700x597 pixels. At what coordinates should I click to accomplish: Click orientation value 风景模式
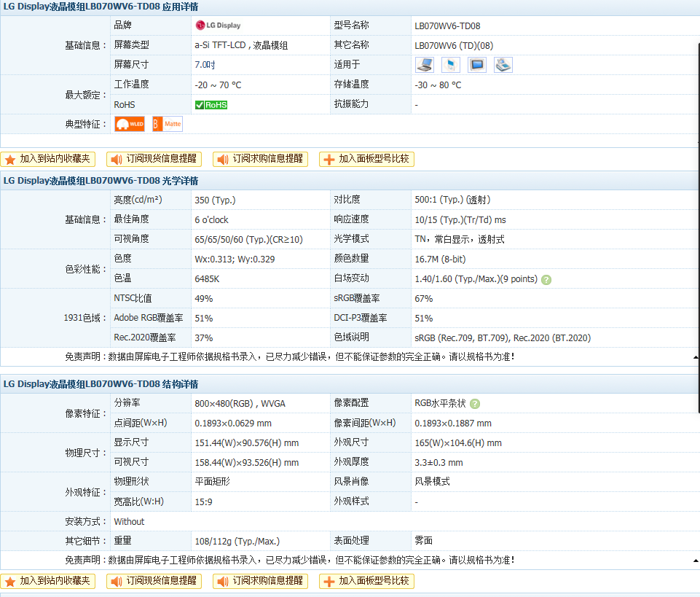(x=432, y=482)
